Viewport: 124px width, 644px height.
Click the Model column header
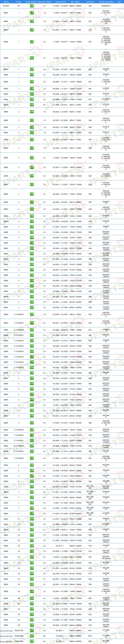(19, 1)
